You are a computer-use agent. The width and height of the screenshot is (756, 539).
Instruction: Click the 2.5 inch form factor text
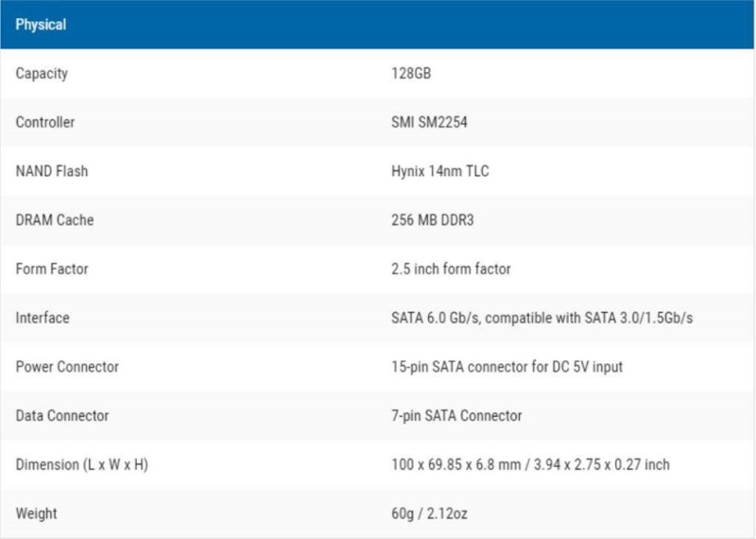(451, 269)
